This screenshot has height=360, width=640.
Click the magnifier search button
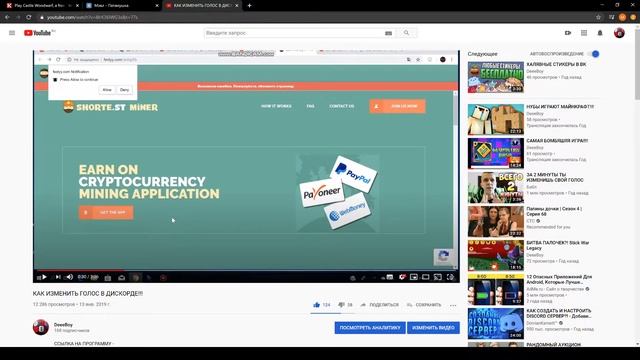407,33
